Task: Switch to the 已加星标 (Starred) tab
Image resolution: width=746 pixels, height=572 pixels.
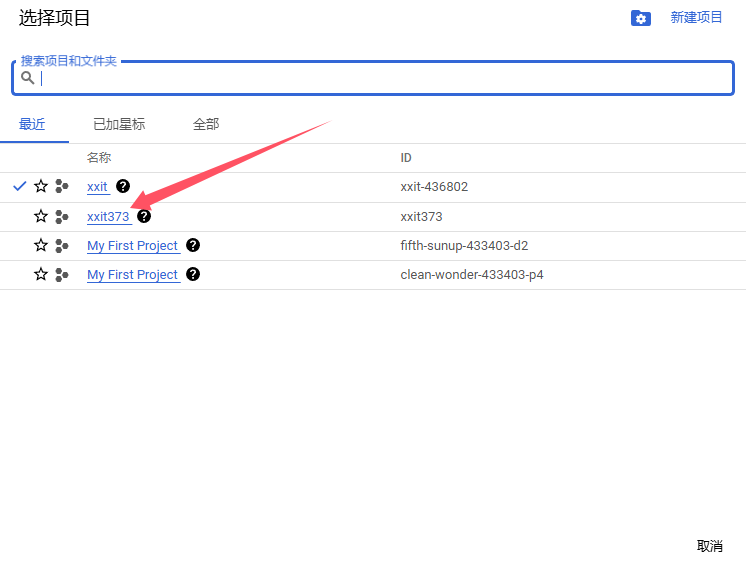Action: (119, 124)
